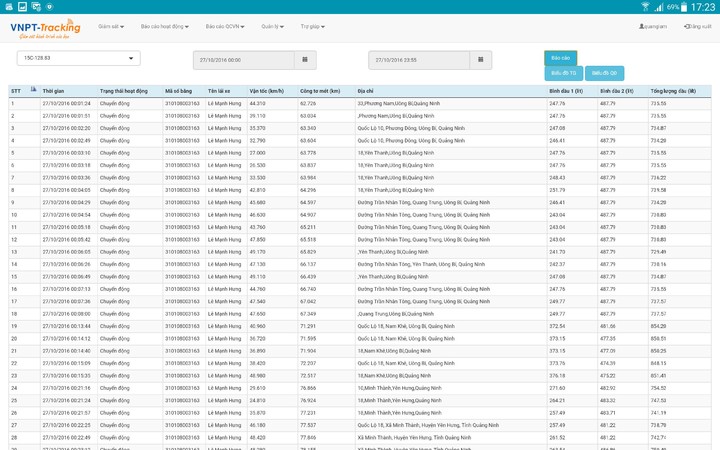Tap the Wi-Fi status icon
This screenshot has width=720, height=450.
click(645, 6)
